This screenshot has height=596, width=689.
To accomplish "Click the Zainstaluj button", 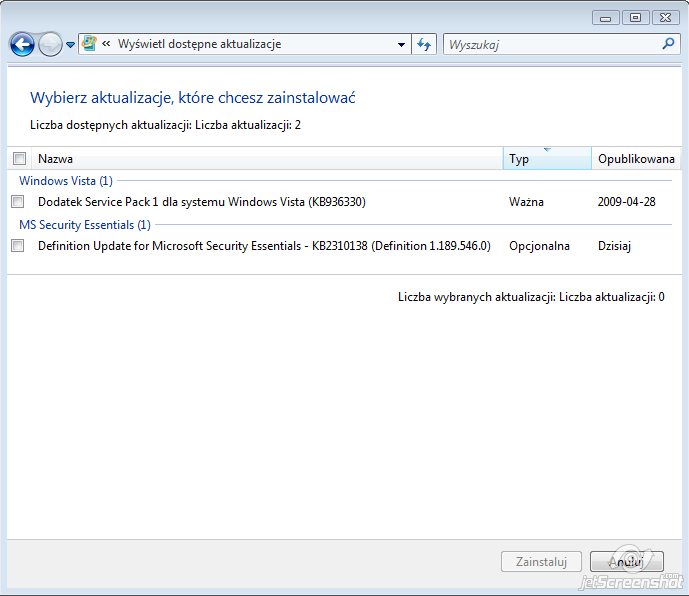I will 541,562.
